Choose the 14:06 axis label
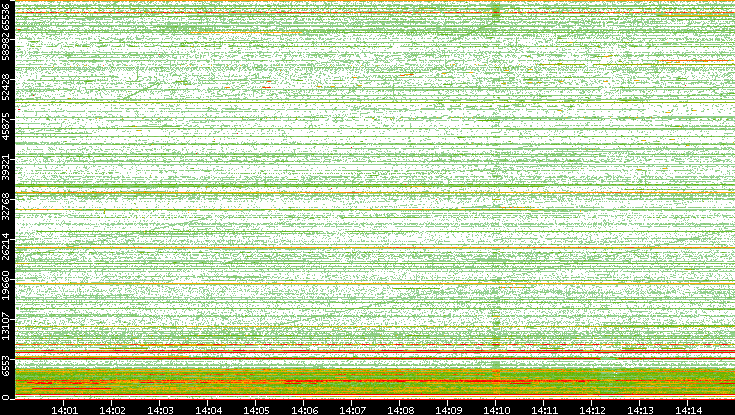Viewport: 735px width, 415px height. pos(304,411)
